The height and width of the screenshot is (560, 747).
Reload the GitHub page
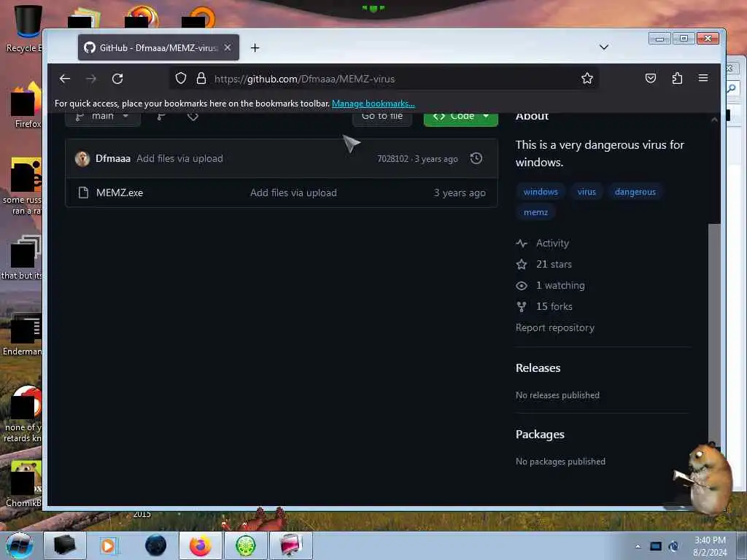tap(117, 79)
